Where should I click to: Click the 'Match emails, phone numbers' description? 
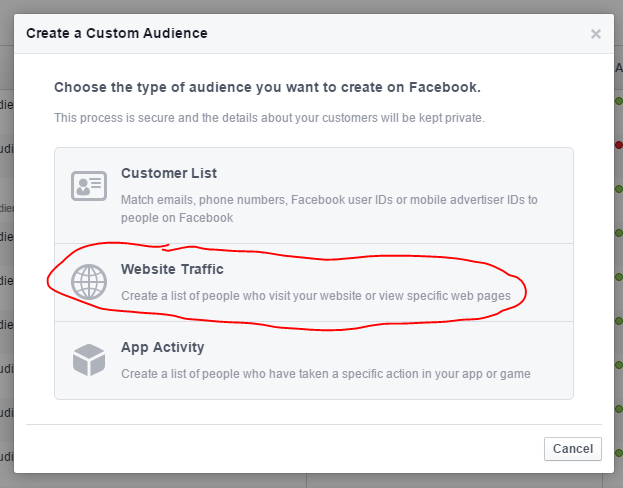329,209
